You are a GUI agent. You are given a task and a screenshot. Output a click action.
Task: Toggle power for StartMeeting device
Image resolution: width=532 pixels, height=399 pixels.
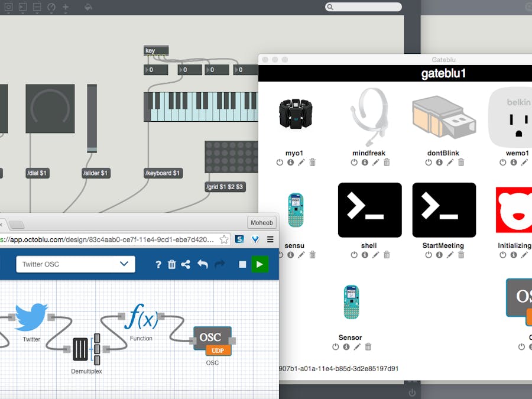(429, 255)
